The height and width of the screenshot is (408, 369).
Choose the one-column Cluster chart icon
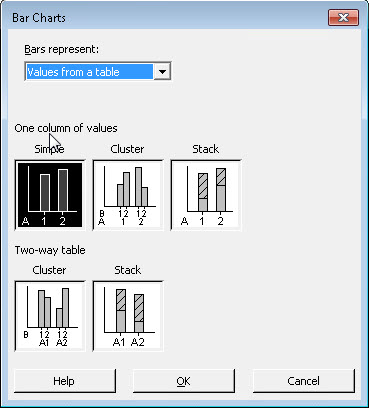(x=128, y=195)
